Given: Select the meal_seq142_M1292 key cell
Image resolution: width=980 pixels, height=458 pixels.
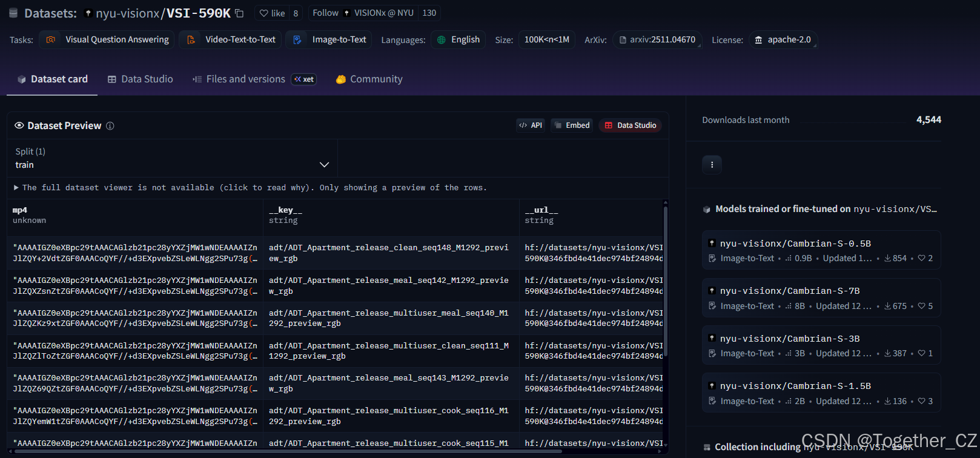Looking at the screenshot, I should click(391, 286).
